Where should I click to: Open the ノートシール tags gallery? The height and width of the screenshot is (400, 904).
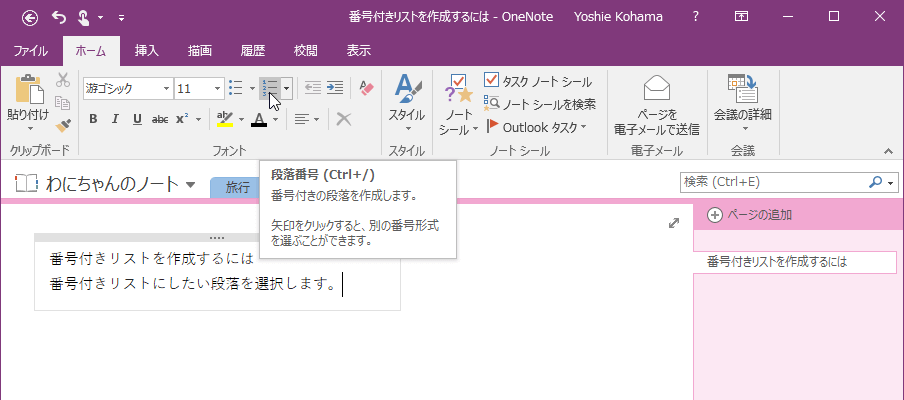458,104
